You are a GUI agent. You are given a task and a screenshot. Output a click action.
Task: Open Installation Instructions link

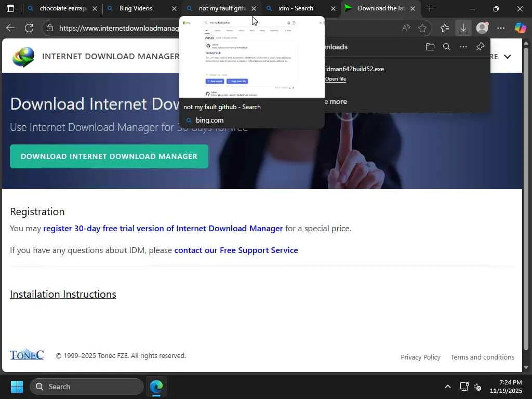63,294
